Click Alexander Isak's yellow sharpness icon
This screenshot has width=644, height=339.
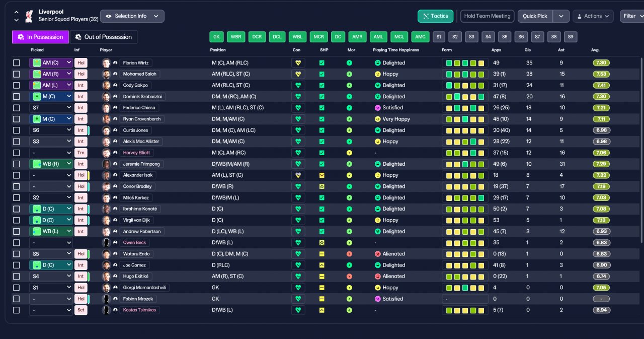coord(322,175)
